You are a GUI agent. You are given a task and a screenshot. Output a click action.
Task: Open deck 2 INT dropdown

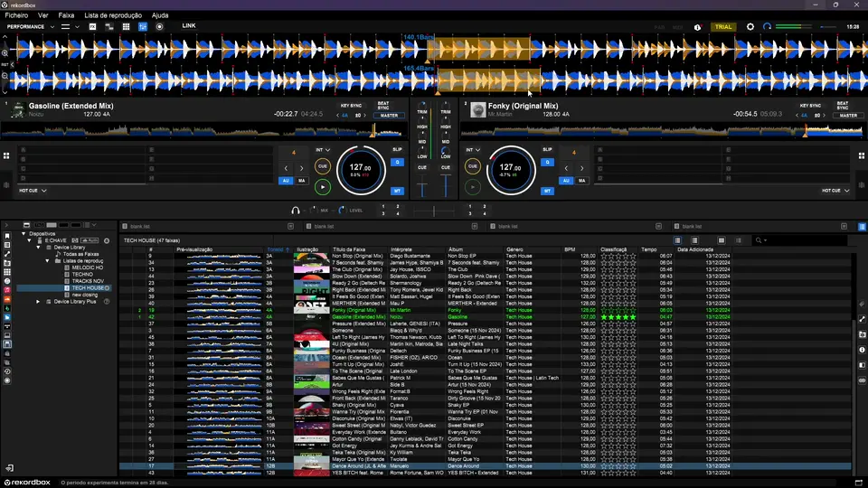click(473, 150)
